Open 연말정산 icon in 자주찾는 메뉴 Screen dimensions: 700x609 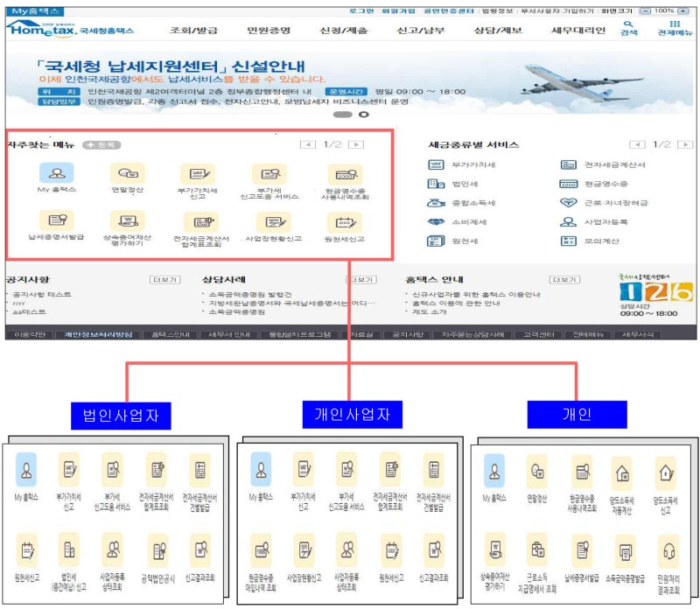point(128,173)
